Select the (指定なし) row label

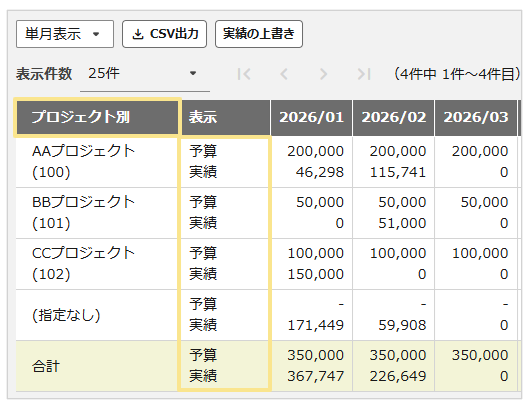66,315
